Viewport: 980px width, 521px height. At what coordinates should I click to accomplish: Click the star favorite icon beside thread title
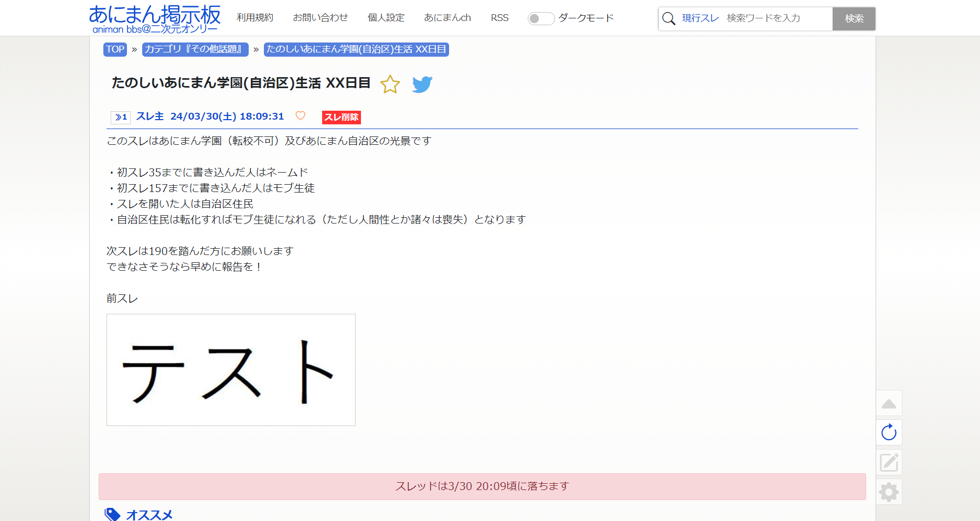click(x=390, y=84)
